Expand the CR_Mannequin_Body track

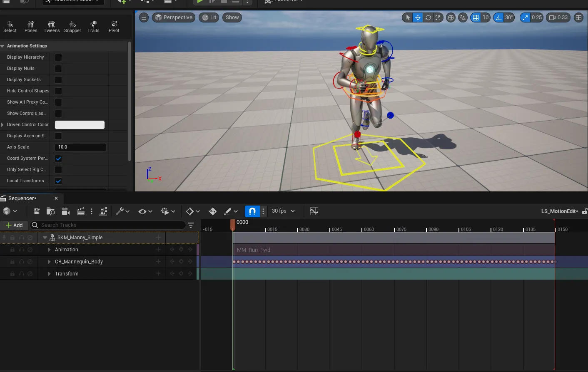(49, 262)
